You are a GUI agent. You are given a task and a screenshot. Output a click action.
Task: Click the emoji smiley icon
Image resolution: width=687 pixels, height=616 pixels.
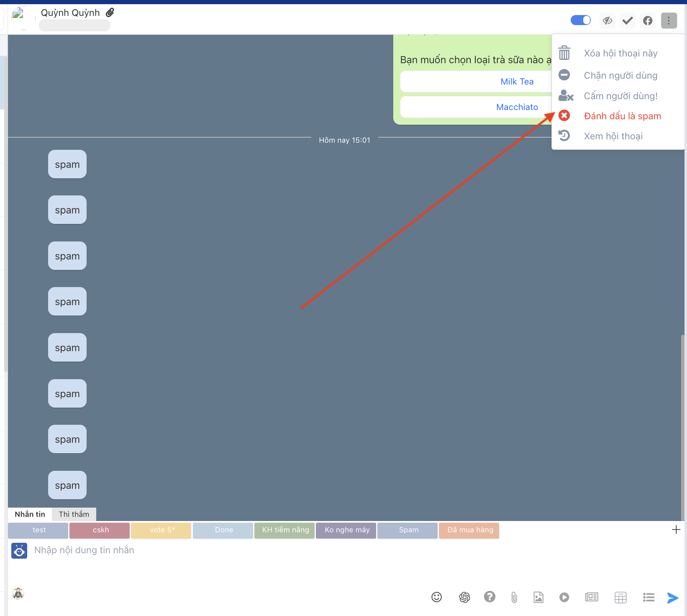436,597
